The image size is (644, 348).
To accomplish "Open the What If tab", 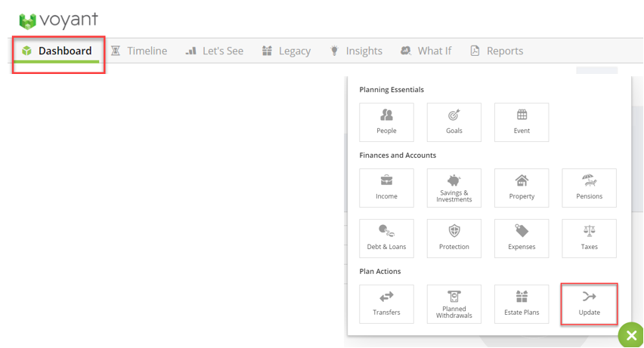I will click(x=426, y=51).
